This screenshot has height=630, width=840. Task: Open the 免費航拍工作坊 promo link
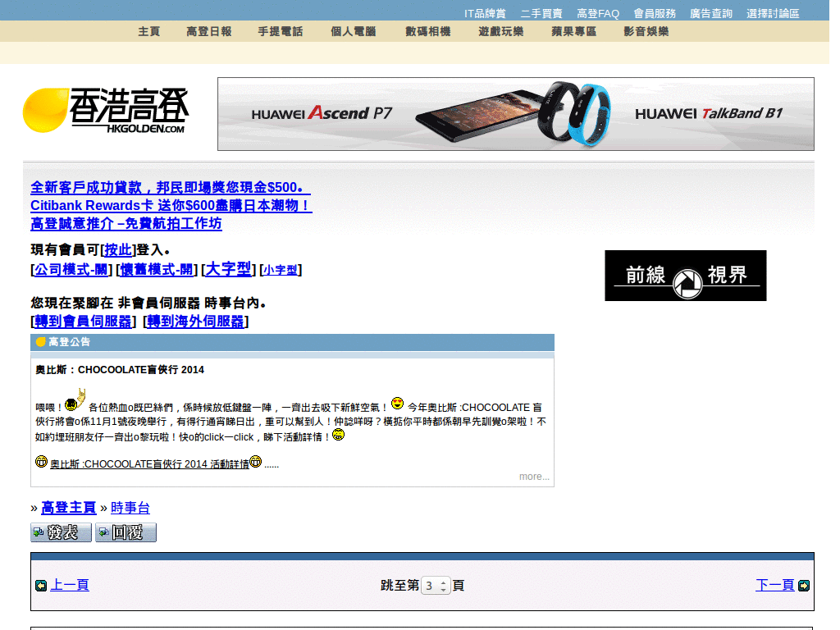pyautogui.click(x=126, y=223)
